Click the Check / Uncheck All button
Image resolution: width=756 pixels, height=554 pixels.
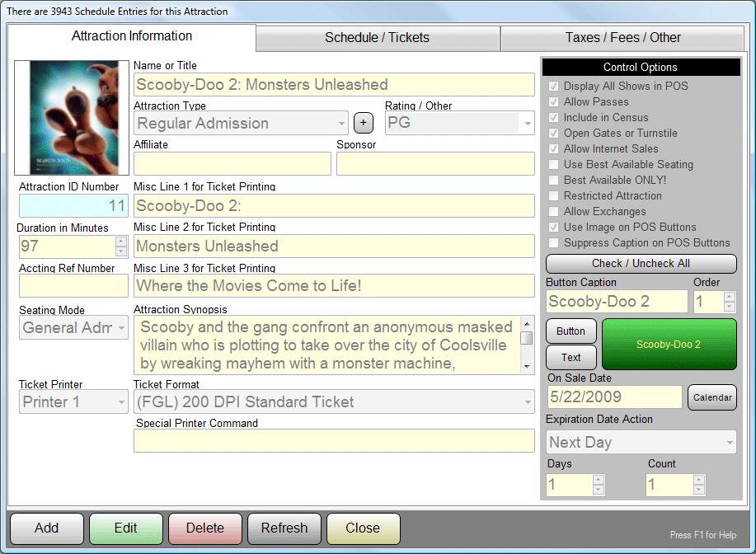coord(641,263)
